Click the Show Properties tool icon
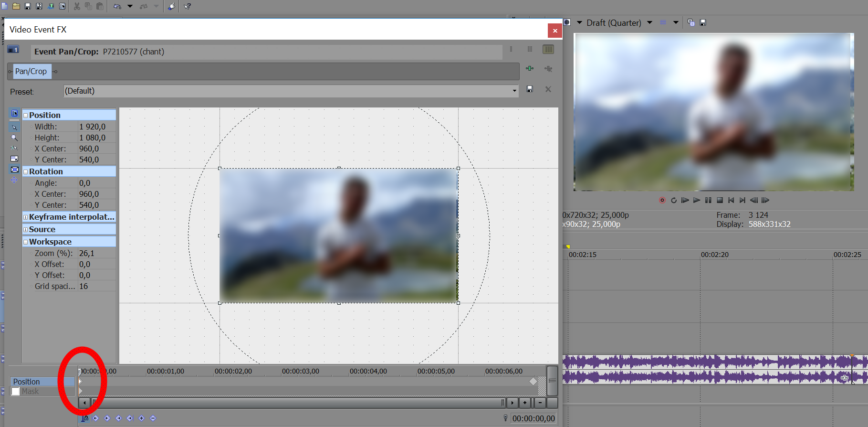Screen dimensions: 868x427 point(14,113)
